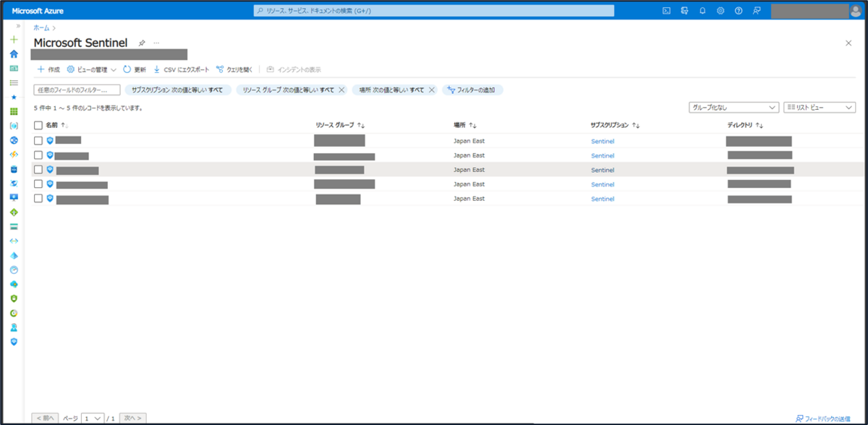Open Sentinel subscription link in first row

point(603,141)
